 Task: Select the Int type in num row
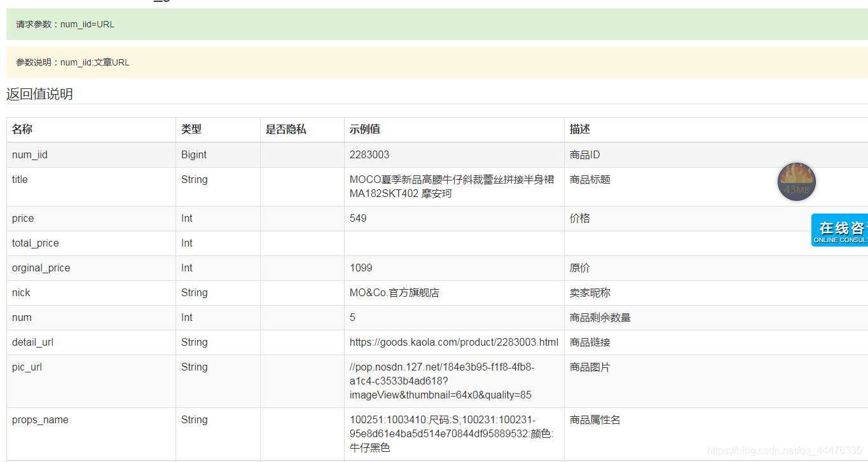(x=187, y=317)
